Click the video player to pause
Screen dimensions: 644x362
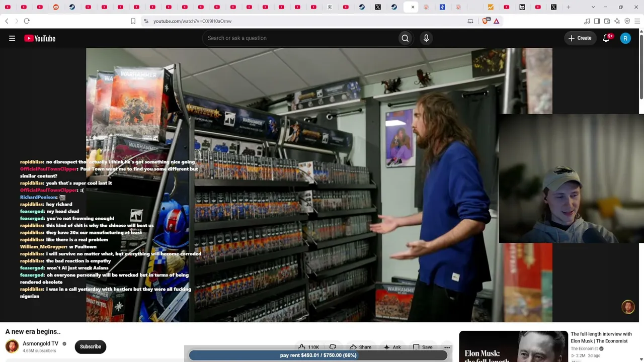pos(319,185)
